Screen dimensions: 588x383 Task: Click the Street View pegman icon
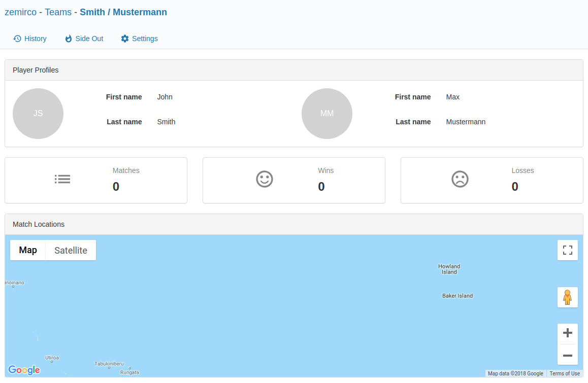click(x=567, y=297)
